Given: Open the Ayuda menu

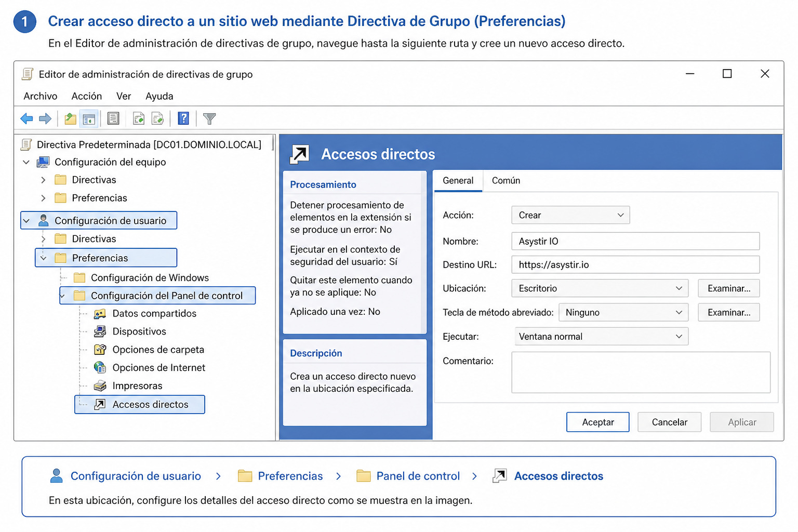Looking at the screenshot, I should [159, 96].
